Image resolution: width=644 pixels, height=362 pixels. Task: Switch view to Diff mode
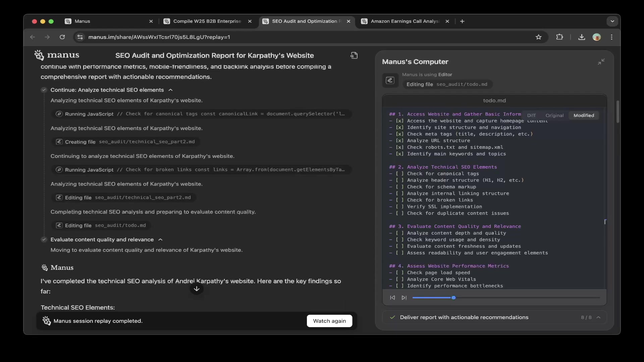pos(531,115)
